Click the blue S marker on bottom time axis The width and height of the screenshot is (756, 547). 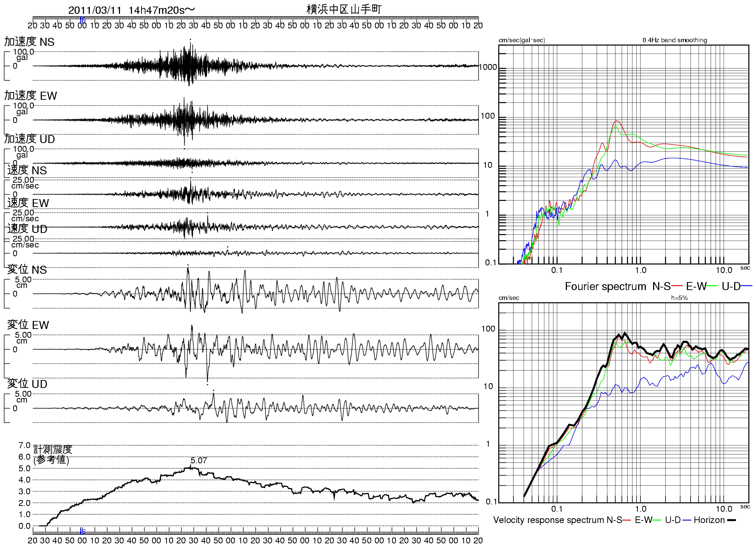pyautogui.click(x=83, y=531)
